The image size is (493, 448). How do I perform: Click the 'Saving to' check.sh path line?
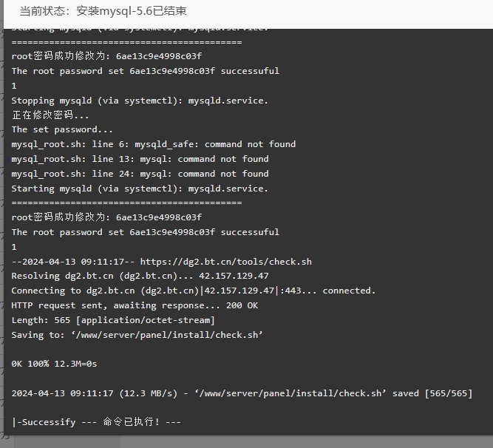pyautogui.click(x=137, y=335)
